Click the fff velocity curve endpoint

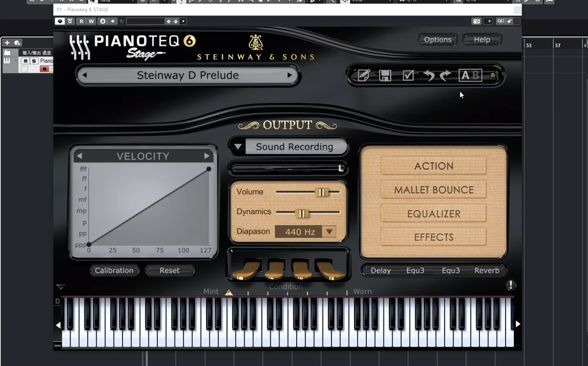[209, 169]
